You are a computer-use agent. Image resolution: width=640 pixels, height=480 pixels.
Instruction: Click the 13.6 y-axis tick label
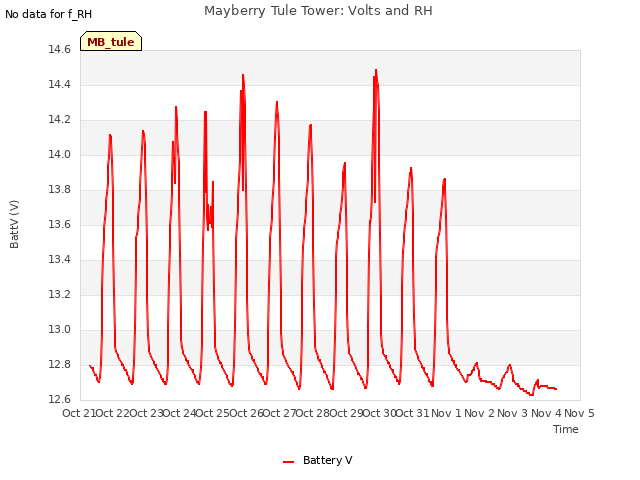[60, 224]
